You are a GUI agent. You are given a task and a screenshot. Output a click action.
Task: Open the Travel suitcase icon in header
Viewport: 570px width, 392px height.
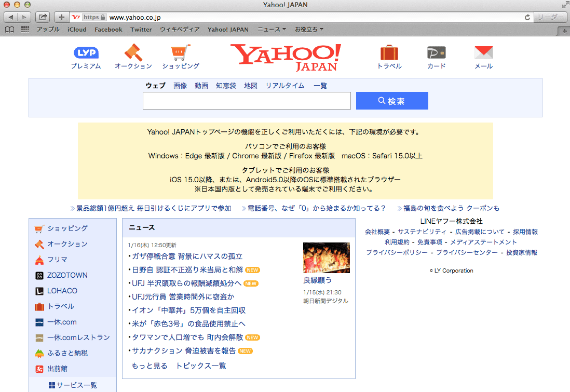coord(389,52)
